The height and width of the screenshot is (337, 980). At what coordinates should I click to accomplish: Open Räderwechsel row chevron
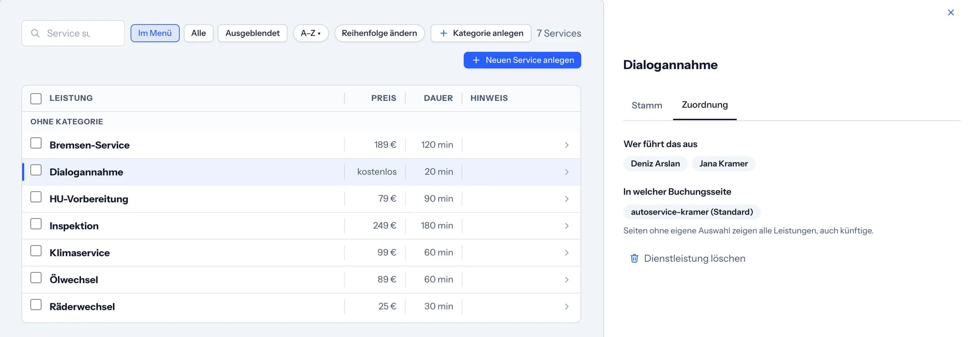click(x=567, y=307)
